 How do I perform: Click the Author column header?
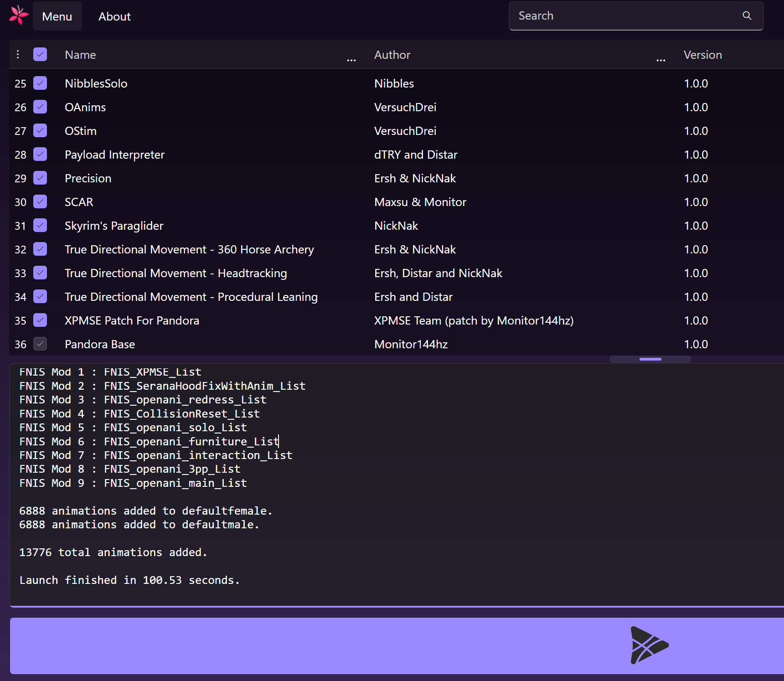pyautogui.click(x=392, y=55)
